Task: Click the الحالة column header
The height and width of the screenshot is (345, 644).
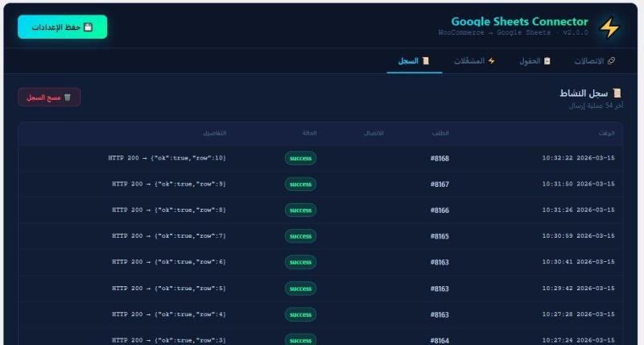Action: [x=309, y=133]
